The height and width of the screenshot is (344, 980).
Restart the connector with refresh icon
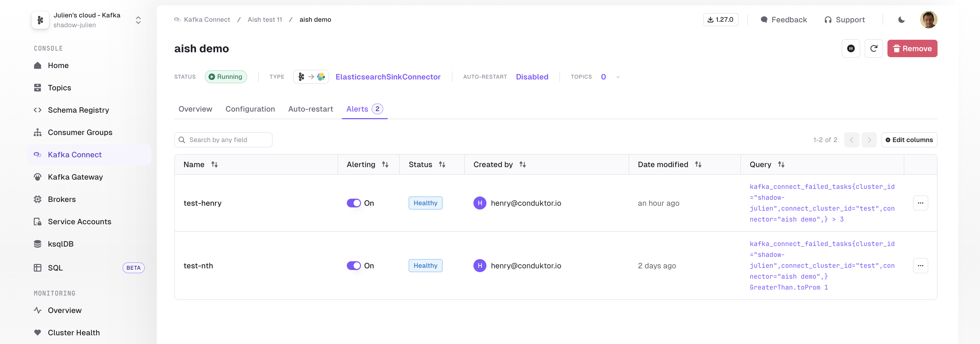[x=874, y=49]
